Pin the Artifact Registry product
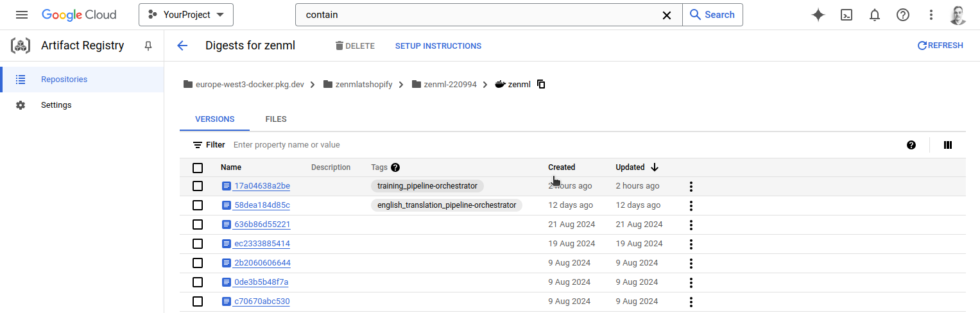Image resolution: width=980 pixels, height=313 pixels. (148, 46)
